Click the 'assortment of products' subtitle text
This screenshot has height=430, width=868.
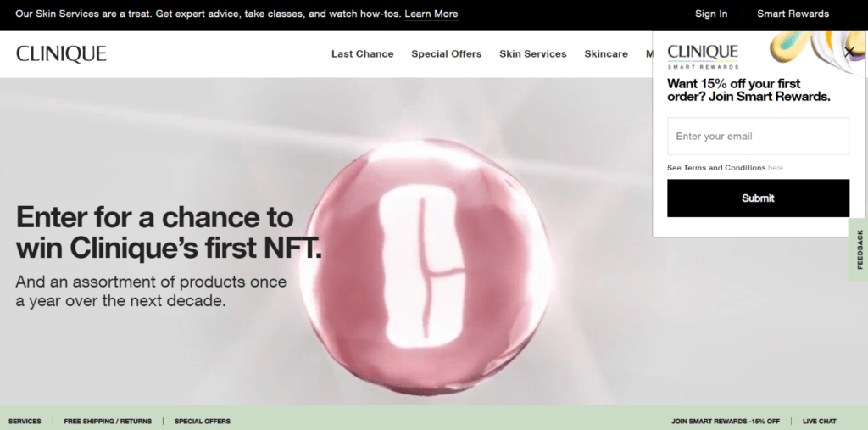point(151,292)
